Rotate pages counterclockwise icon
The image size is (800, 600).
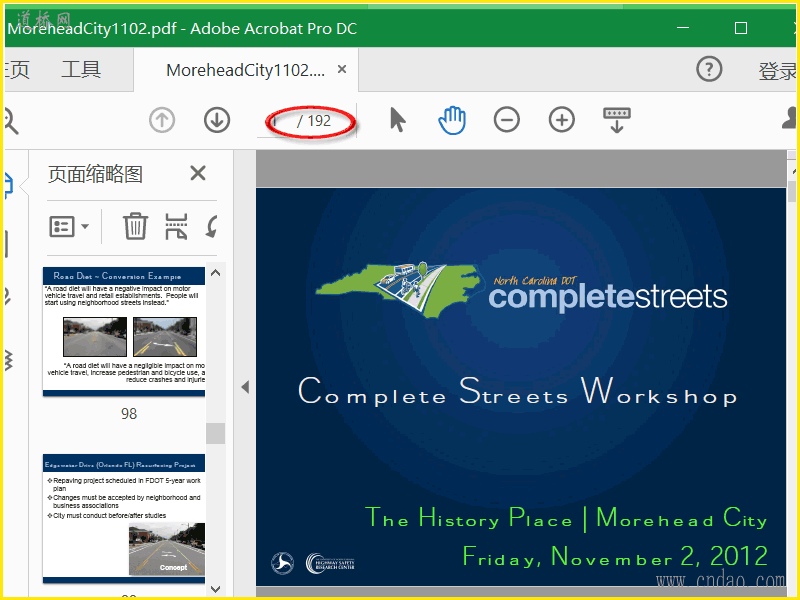click(x=211, y=226)
